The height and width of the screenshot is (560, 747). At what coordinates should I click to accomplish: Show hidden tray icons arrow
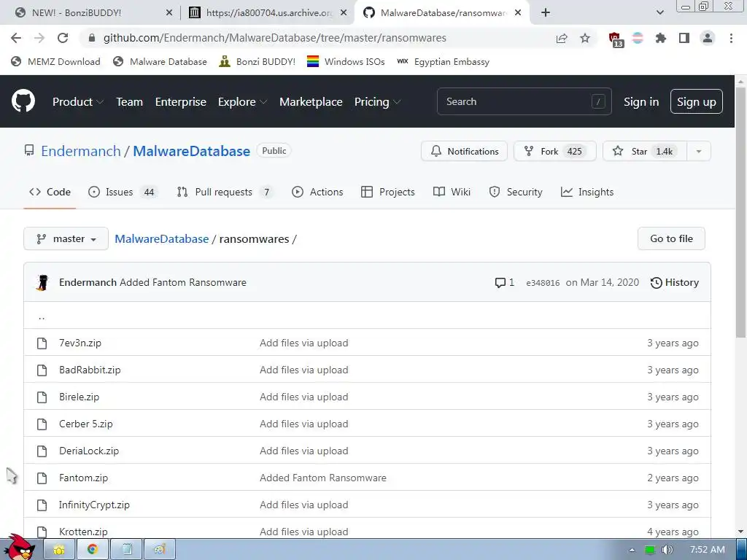[632, 550]
